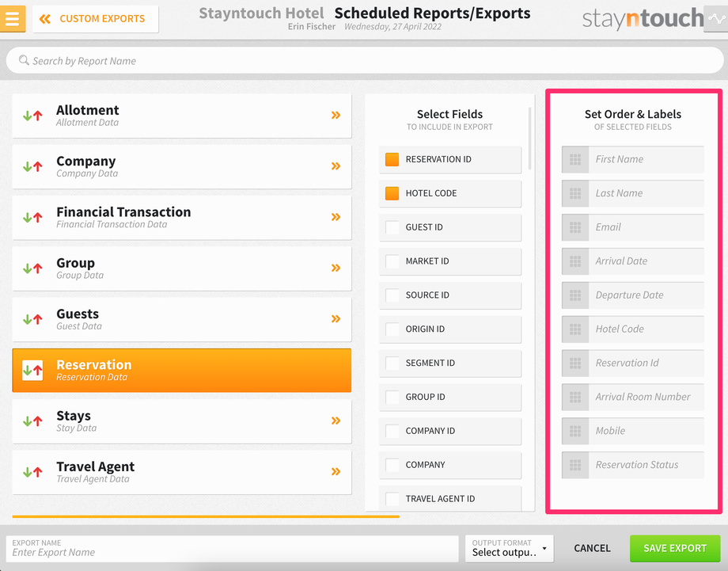Click the Cancel button
Viewport: 728px width, 571px height.
click(x=592, y=549)
